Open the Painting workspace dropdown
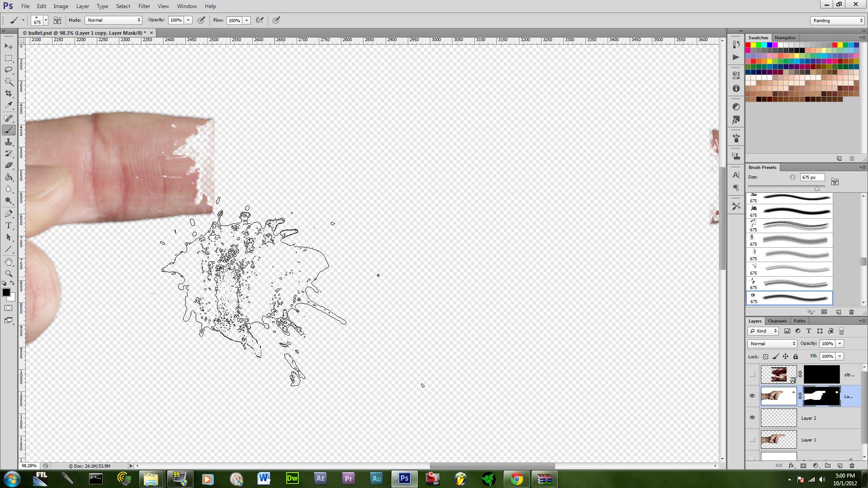868x488 pixels. pos(837,20)
